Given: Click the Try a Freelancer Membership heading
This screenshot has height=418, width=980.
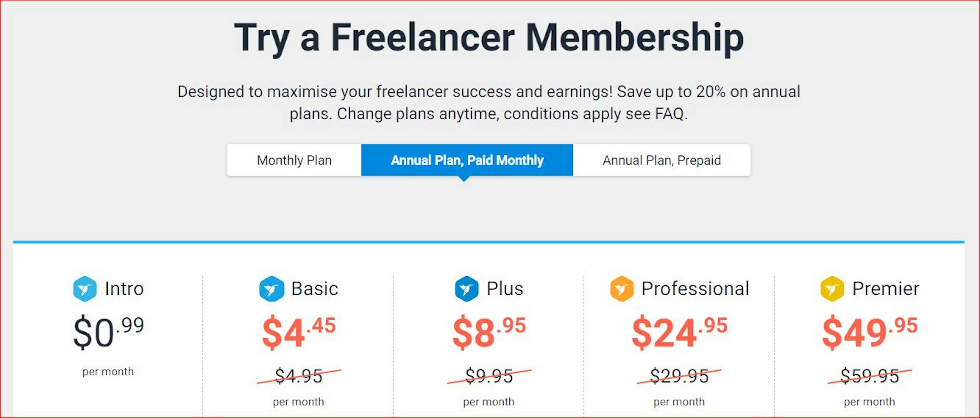Looking at the screenshot, I should coord(489,38).
